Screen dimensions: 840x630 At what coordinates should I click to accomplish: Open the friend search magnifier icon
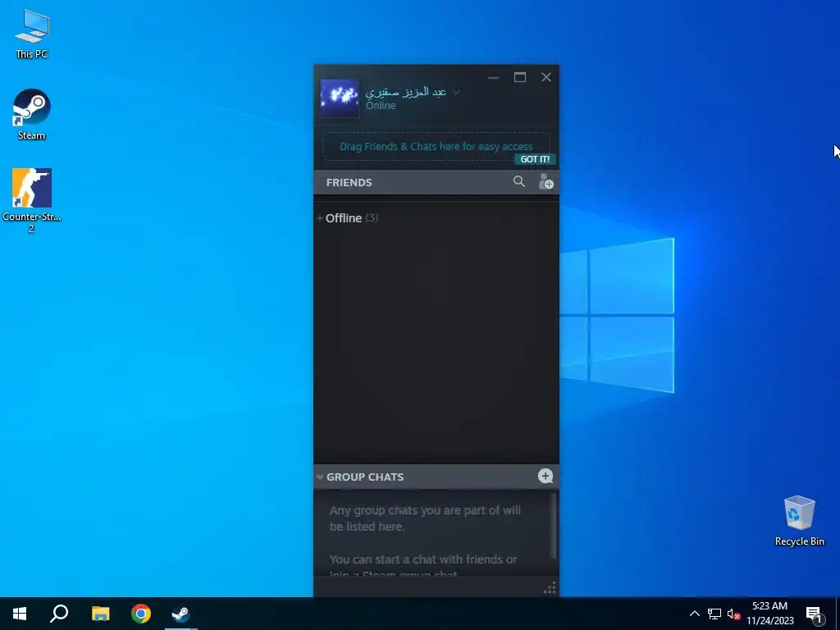coord(518,181)
